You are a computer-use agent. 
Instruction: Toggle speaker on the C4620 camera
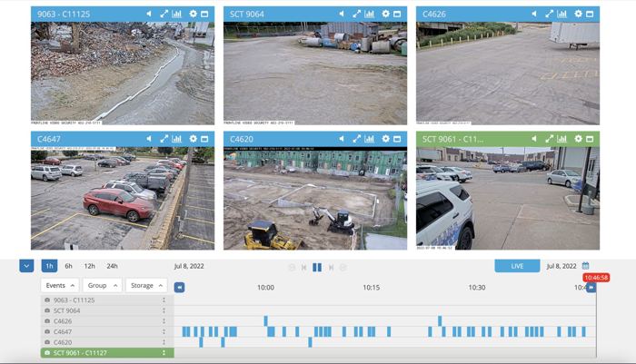click(342, 139)
